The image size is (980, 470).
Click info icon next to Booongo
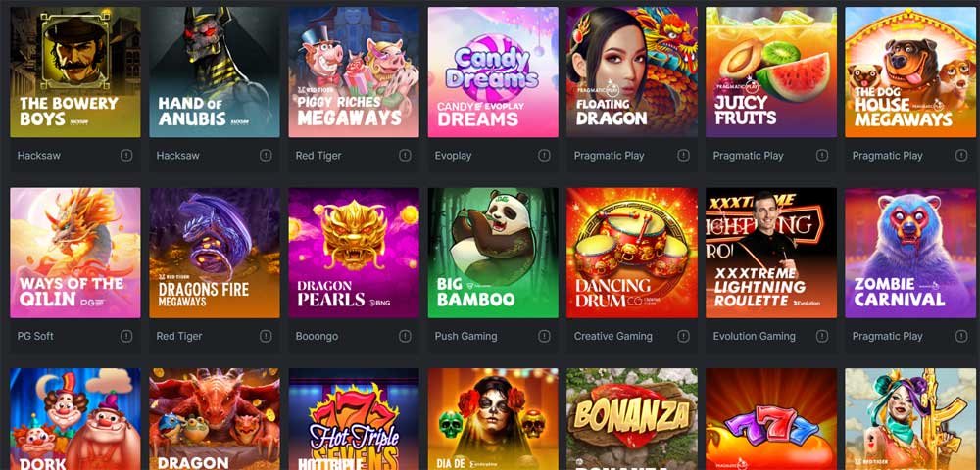coord(405,336)
